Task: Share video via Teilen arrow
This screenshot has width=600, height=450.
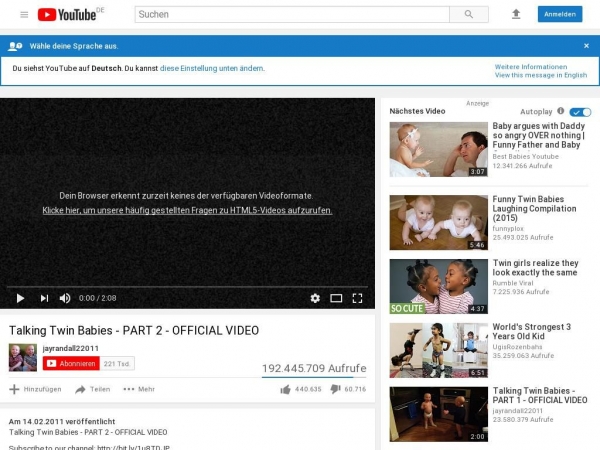Action: [x=80, y=390]
